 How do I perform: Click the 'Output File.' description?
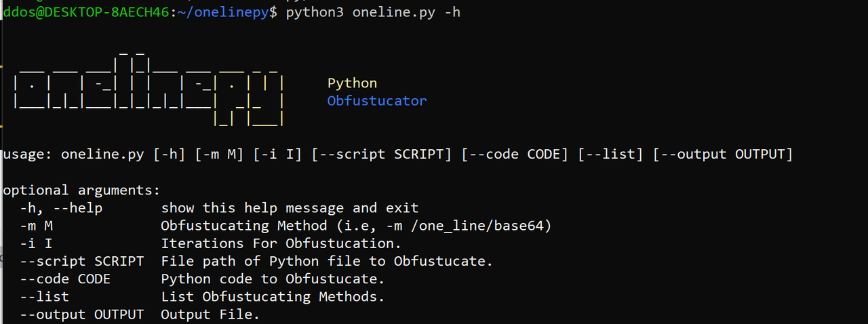point(210,315)
